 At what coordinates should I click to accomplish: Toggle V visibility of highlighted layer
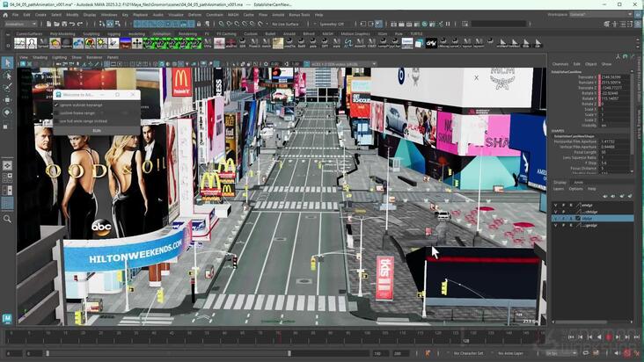point(556,219)
